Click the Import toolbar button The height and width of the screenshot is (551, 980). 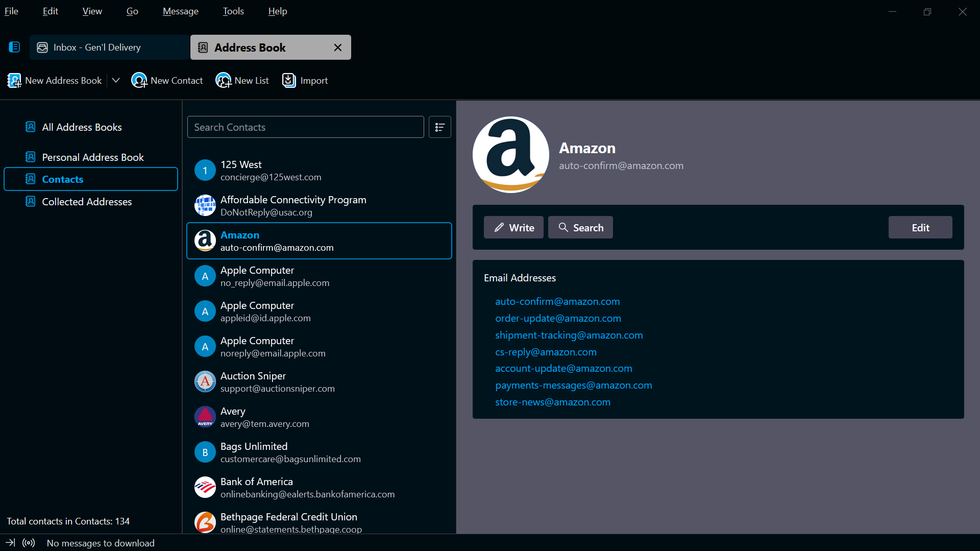pyautogui.click(x=305, y=80)
